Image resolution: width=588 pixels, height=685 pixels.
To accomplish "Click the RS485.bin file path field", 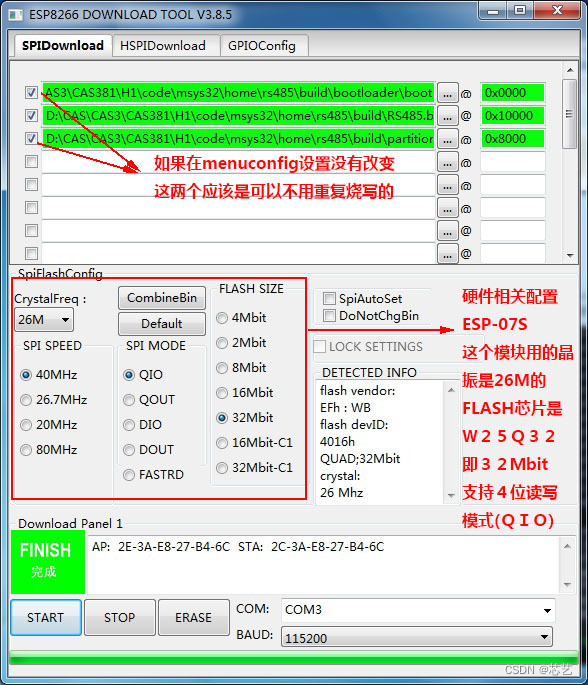I will [238, 116].
